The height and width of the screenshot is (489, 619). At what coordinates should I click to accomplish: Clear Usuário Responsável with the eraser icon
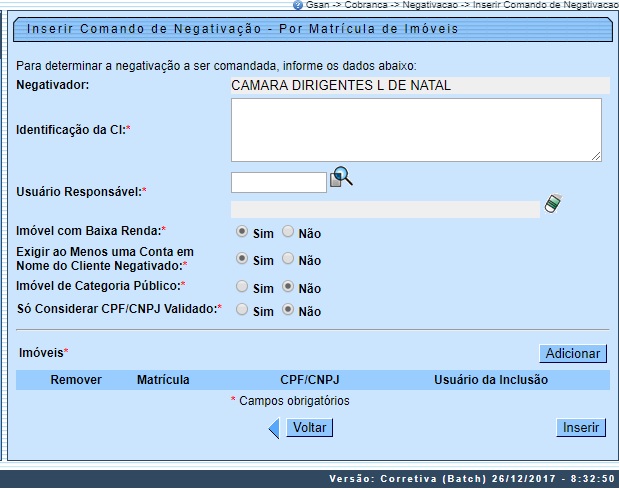click(x=553, y=204)
